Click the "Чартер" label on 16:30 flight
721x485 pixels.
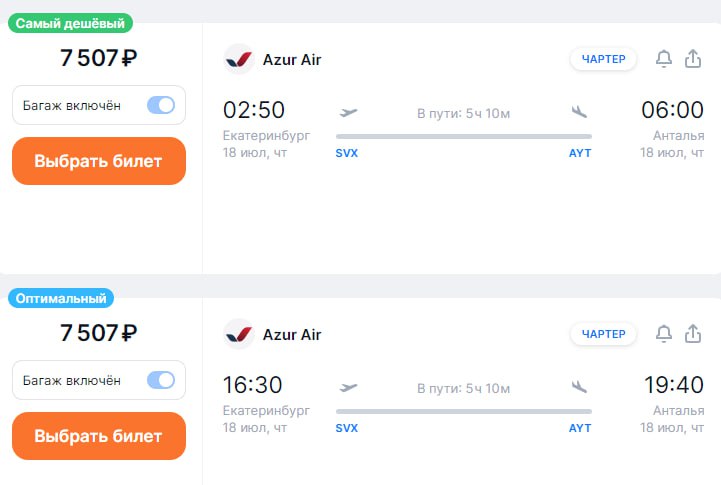point(604,333)
